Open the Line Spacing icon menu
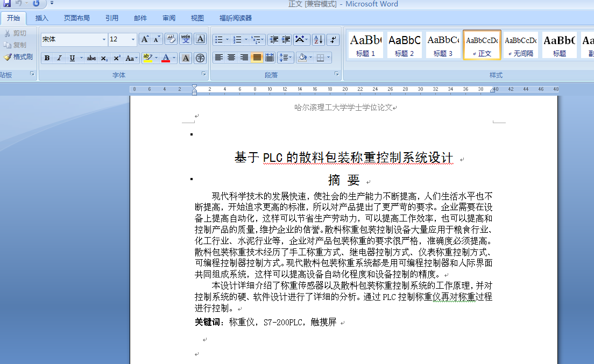594x364 pixels. click(x=285, y=58)
